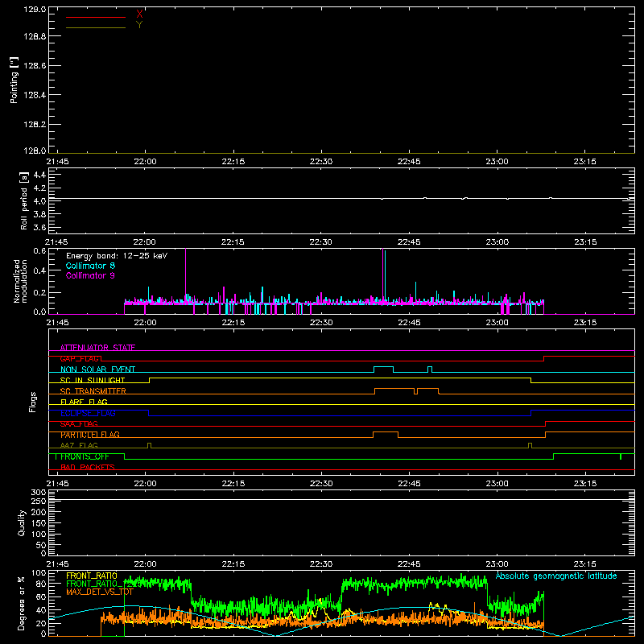
Task: Click the olive Y legend label
Action: pyautogui.click(x=139, y=25)
